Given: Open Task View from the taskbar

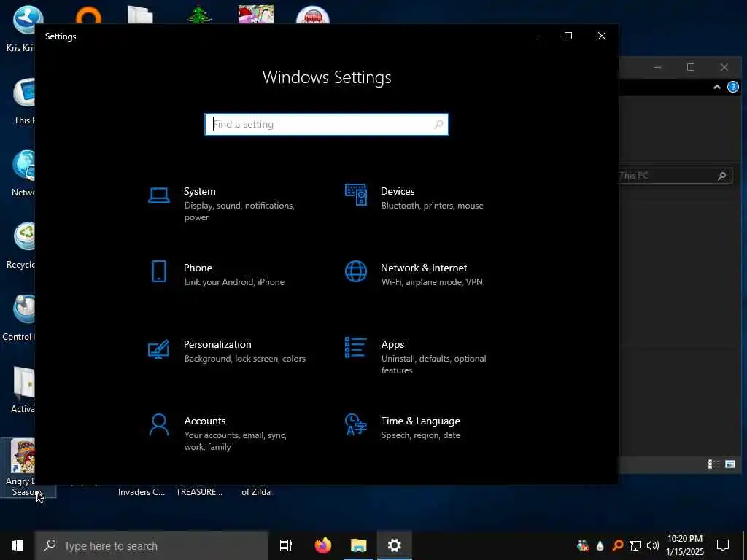Looking at the screenshot, I should click(x=286, y=545).
